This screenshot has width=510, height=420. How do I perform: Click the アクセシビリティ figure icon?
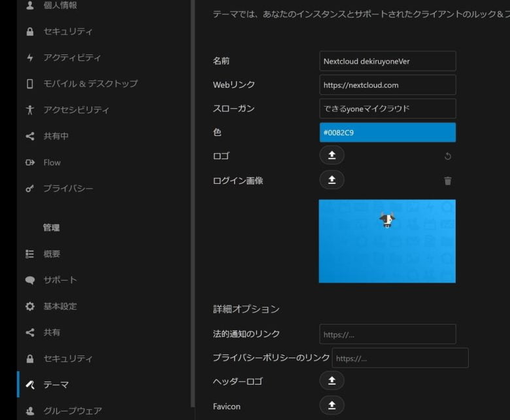[x=30, y=110]
